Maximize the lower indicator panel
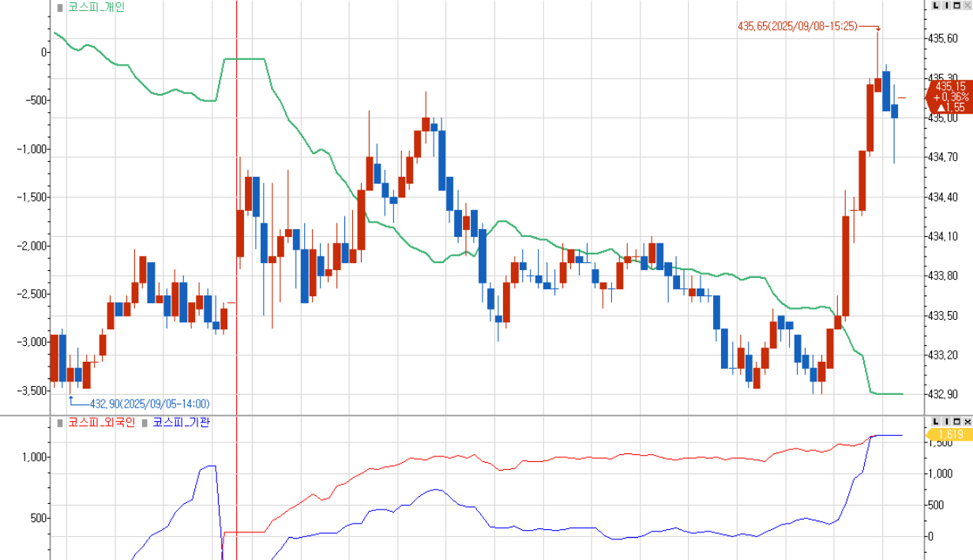Viewport: 973px width, 560px height. pos(957,421)
